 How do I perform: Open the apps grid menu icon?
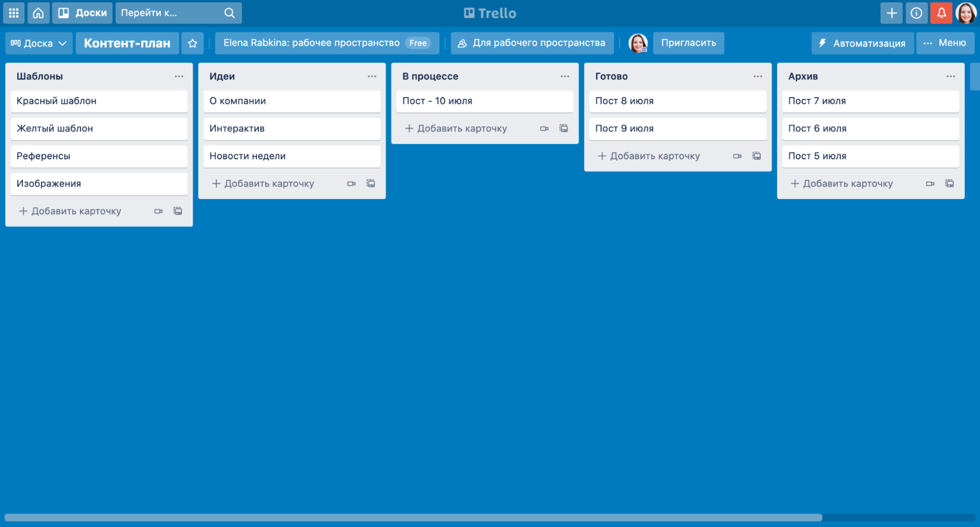(14, 13)
